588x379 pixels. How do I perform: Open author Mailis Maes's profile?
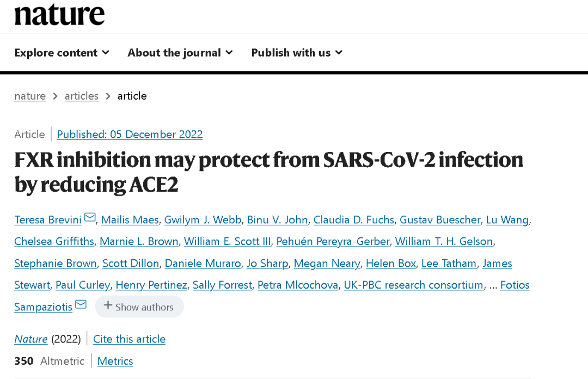pyautogui.click(x=130, y=220)
